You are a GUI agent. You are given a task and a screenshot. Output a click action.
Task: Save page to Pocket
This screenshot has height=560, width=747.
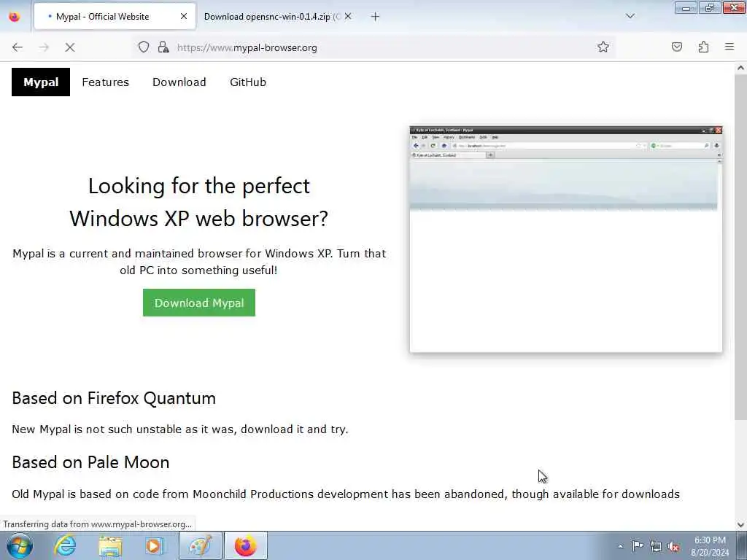click(677, 47)
